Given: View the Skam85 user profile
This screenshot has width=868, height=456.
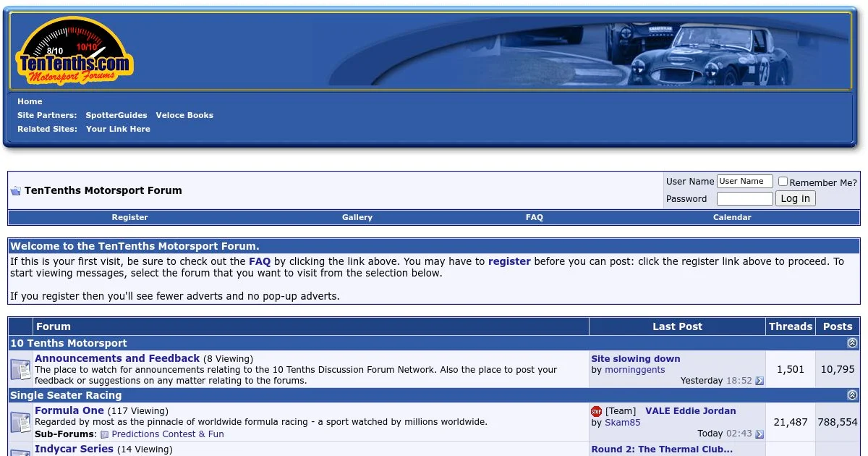Looking at the screenshot, I should click(x=622, y=423).
